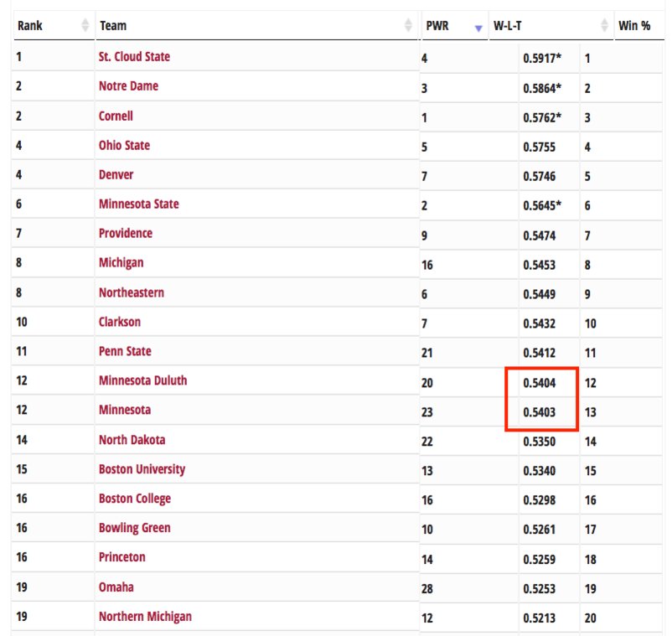Select the Minnesota Duluth team link
The image size is (672, 636).
(142, 380)
